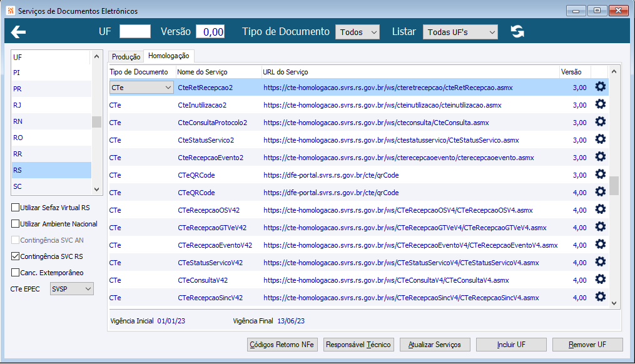Select CteInutilizacao2 service name

click(202, 105)
